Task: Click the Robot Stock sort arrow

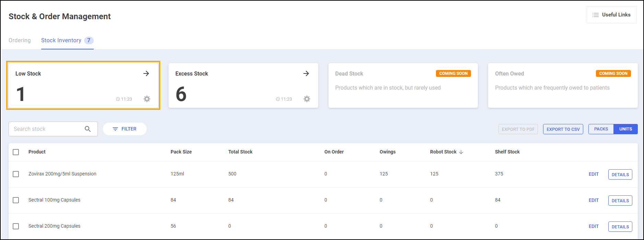Action: point(461,152)
